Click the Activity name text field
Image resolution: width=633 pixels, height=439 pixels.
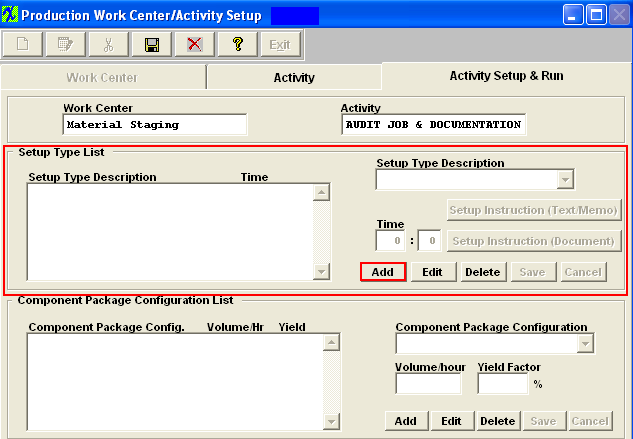[433, 124]
